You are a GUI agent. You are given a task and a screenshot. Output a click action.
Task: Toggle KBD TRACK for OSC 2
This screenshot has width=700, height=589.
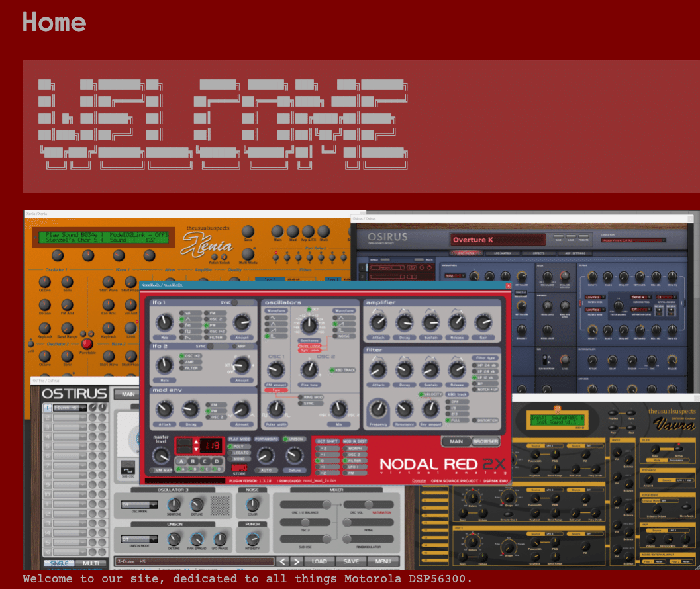coord(343,370)
